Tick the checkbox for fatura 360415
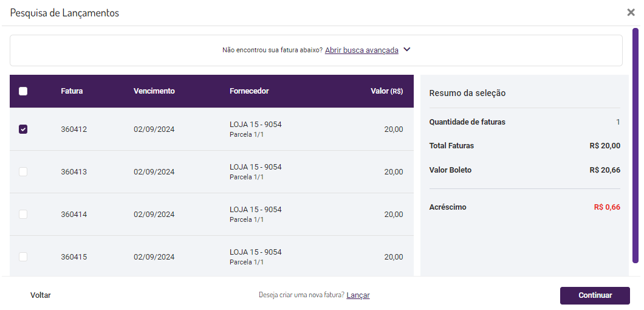644x310 pixels. coord(23,257)
